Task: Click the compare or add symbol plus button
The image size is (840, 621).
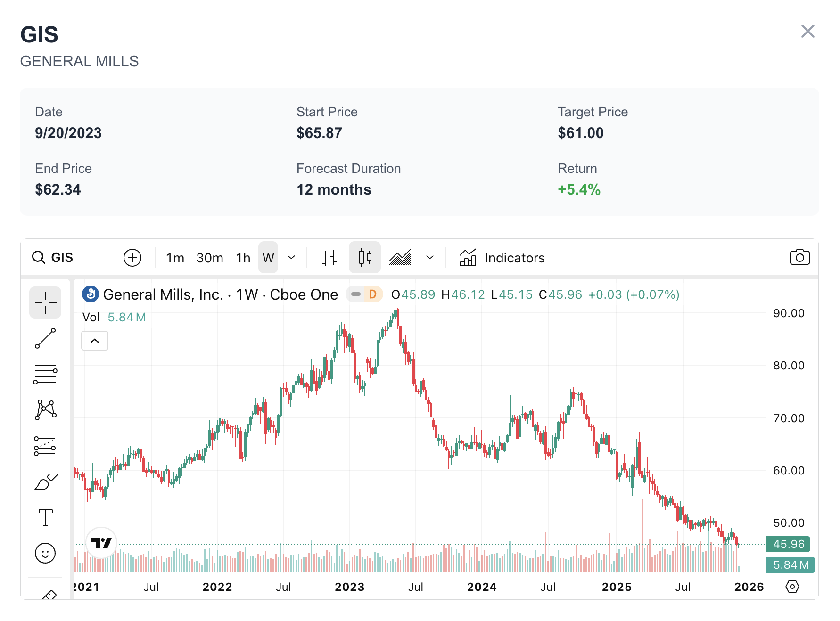Action: click(132, 258)
